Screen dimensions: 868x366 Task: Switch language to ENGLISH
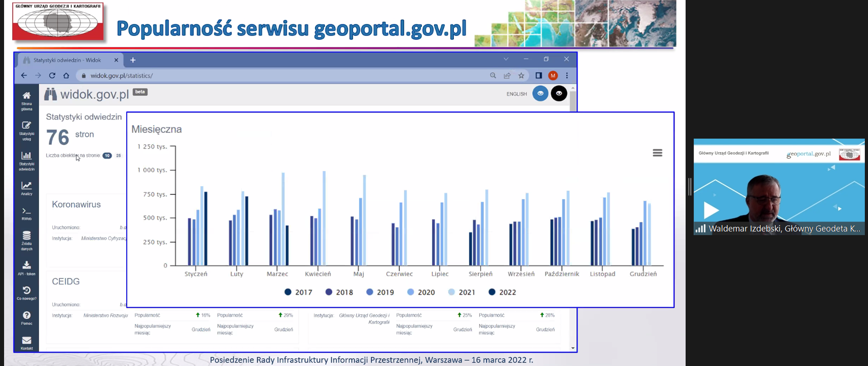[516, 94]
